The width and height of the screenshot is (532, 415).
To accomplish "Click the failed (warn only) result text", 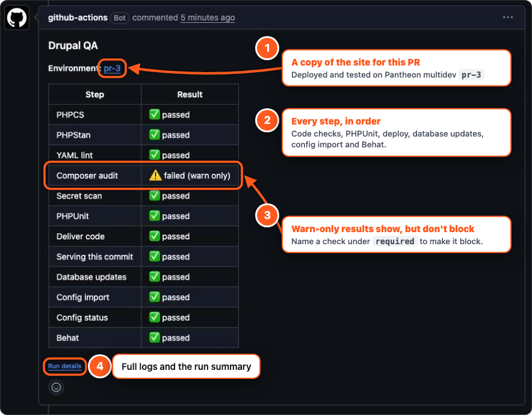I will point(197,176).
